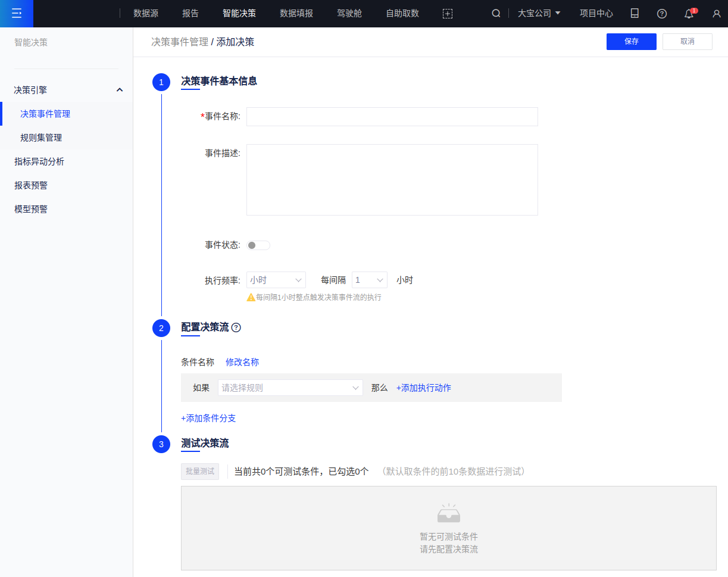The image size is (728, 577).
Task: Select 规则集管理 in the sidebar
Action: pos(41,138)
